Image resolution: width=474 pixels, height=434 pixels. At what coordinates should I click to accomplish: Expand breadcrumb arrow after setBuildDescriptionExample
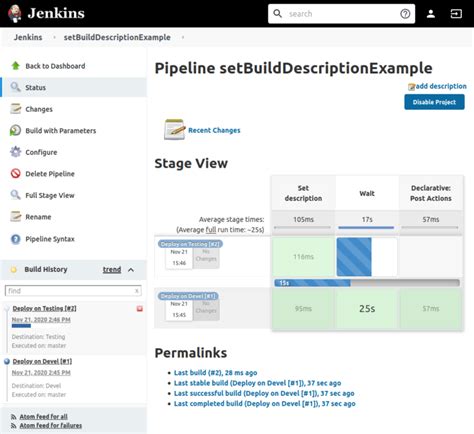(x=183, y=37)
